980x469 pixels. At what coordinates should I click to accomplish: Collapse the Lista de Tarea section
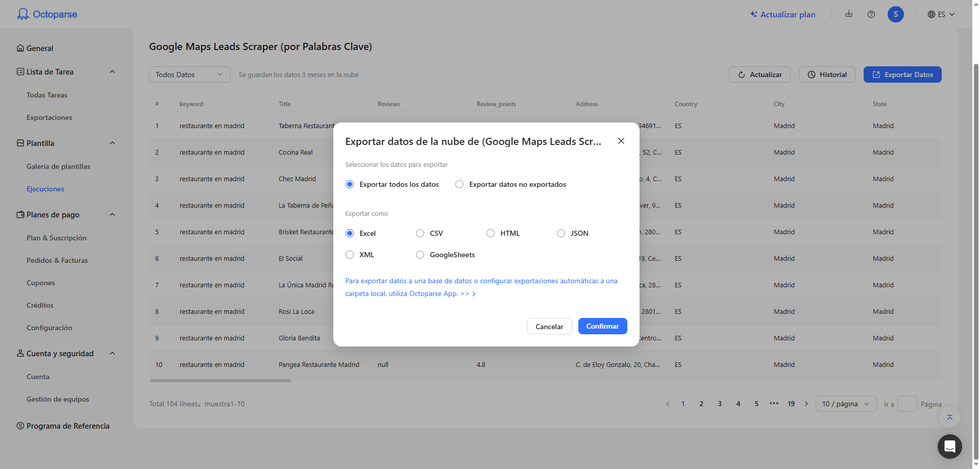point(112,72)
